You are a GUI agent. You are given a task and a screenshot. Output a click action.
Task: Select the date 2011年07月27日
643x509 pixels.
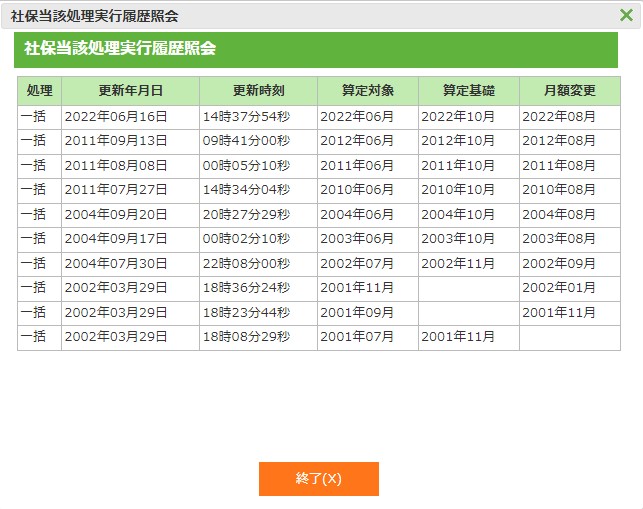point(116,190)
